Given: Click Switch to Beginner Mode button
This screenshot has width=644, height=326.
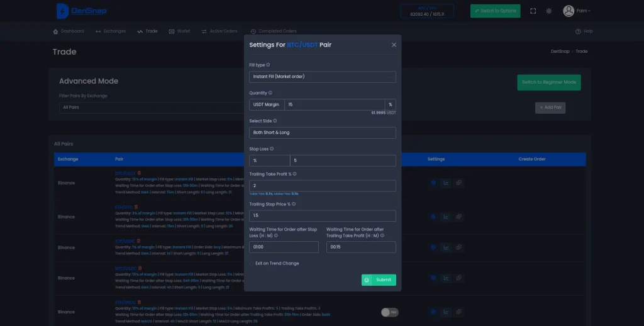Looking at the screenshot, I should point(548,82).
